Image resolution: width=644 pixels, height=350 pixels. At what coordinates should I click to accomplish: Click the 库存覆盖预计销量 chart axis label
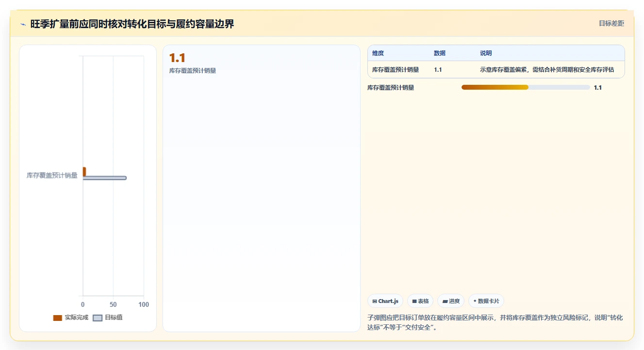click(52, 175)
